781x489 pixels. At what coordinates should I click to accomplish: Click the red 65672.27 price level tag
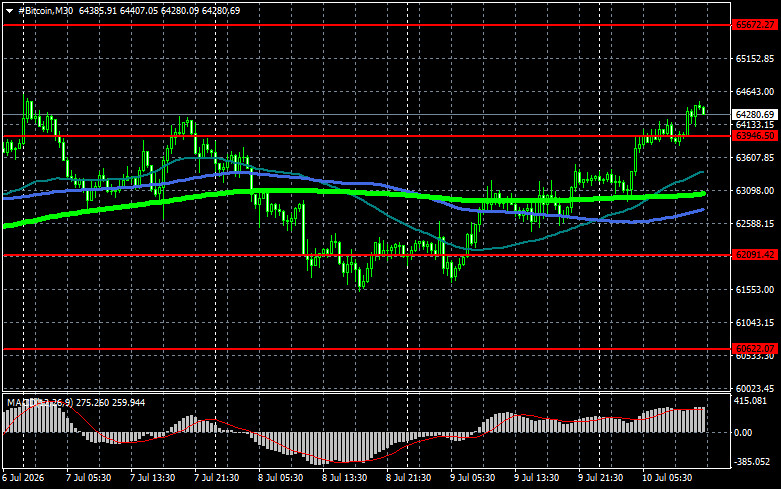point(755,24)
